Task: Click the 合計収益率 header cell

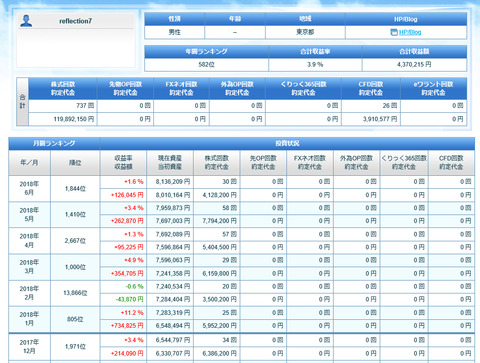Action: (x=315, y=52)
